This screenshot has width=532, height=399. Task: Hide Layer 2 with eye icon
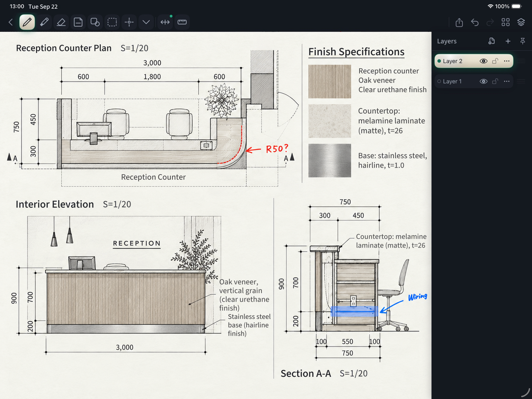pos(484,61)
